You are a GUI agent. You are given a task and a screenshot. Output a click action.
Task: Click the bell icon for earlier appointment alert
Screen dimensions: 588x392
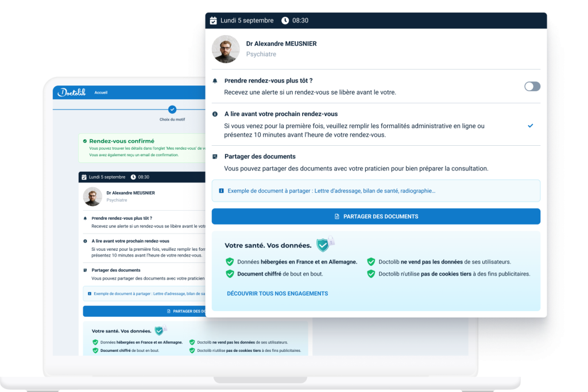click(215, 81)
